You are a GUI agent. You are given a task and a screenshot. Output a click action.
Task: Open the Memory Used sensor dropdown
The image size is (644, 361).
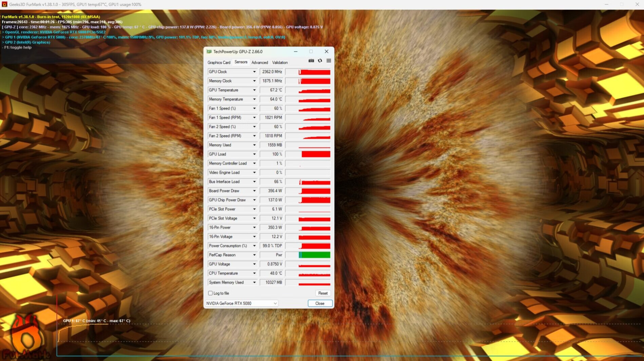click(254, 145)
